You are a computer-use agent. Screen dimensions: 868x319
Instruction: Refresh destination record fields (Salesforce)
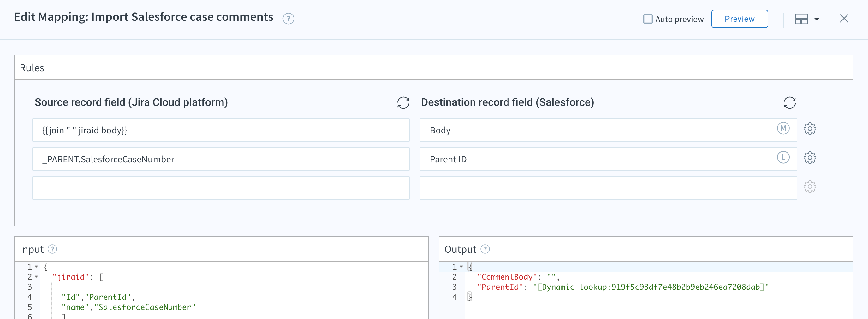[x=789, y=103]
